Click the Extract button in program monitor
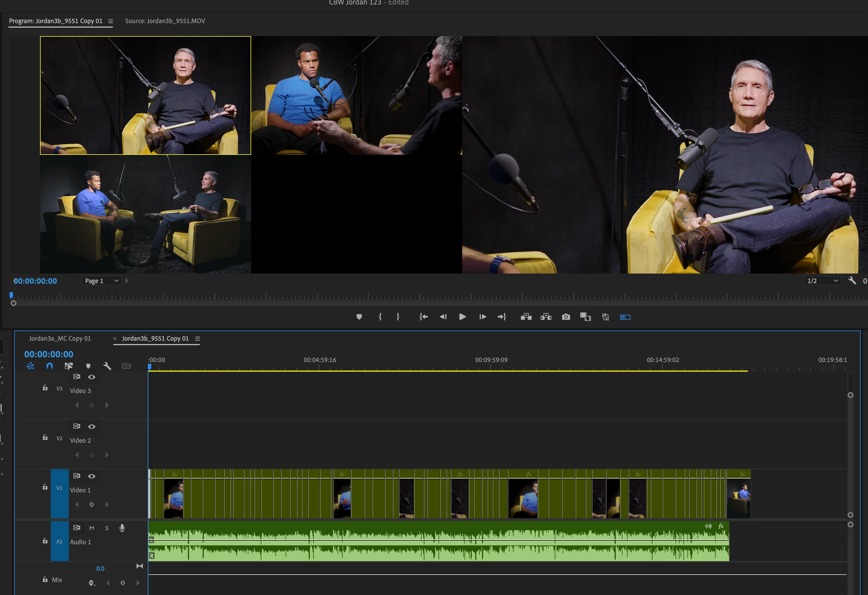The image size is (868, 595). pyautogui.click(x=546, y=317)
